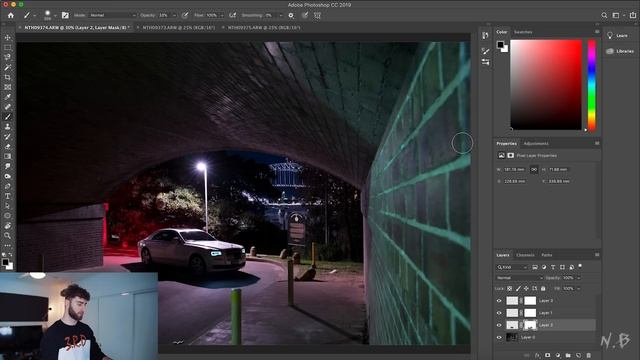The width and height of the screenshot is (640, 360).
Task: Select the Zoom tool
Action: pos(7,236)
